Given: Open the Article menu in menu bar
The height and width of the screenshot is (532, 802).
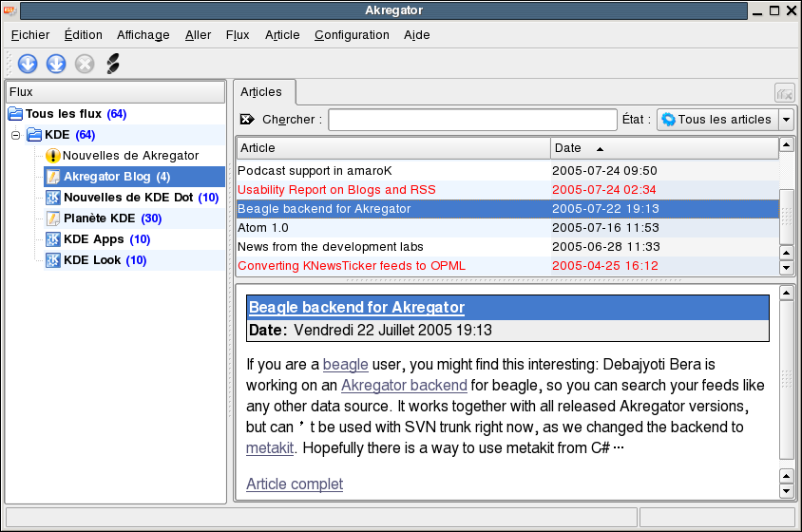Looking at the screenshot, I should 282,35.
